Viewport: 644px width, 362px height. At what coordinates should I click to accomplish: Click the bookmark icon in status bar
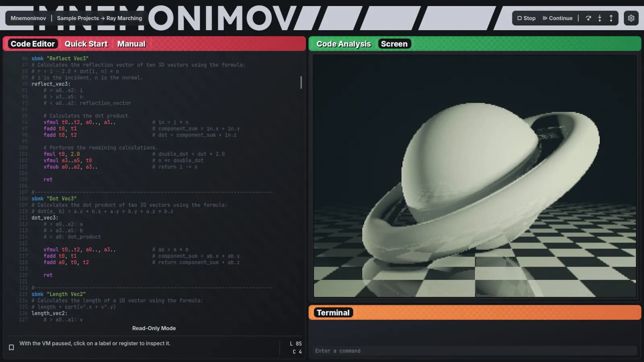(11, 347)
